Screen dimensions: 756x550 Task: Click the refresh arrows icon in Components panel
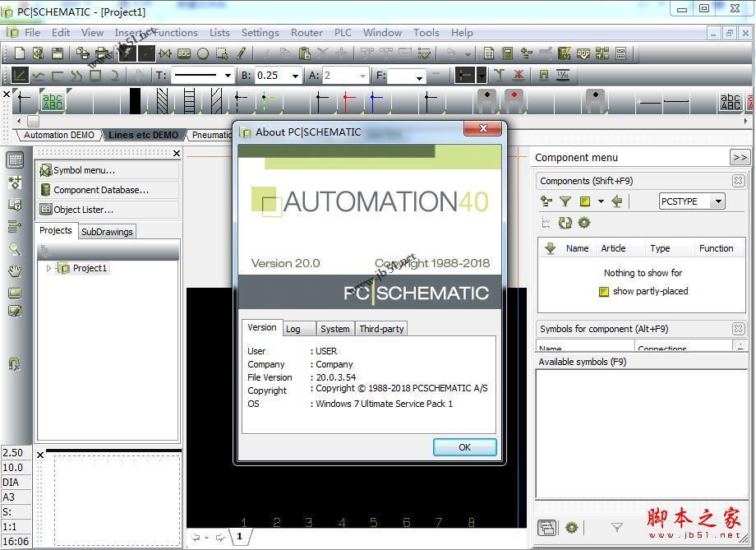(x=565, y=223)
